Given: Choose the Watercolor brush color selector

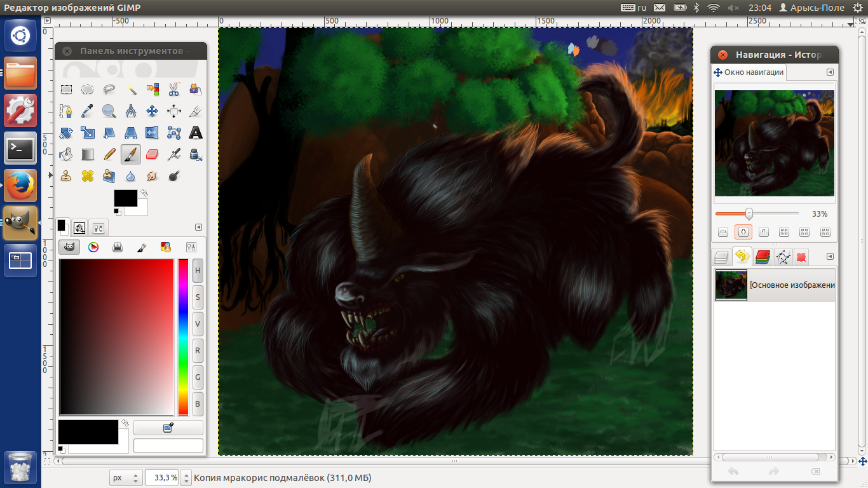Looking at the screenshot, I should 142,247.
